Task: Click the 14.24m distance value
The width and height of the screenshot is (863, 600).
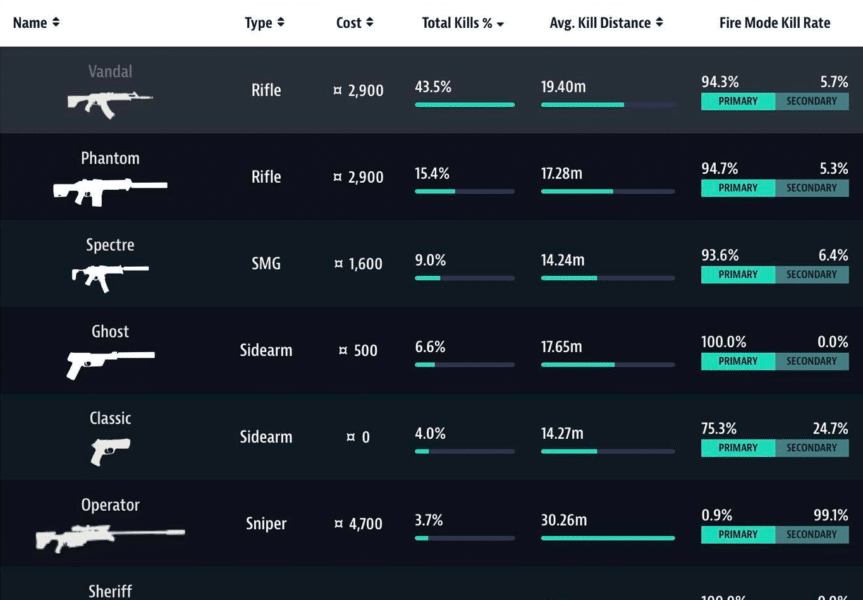Action: [562, 260]
